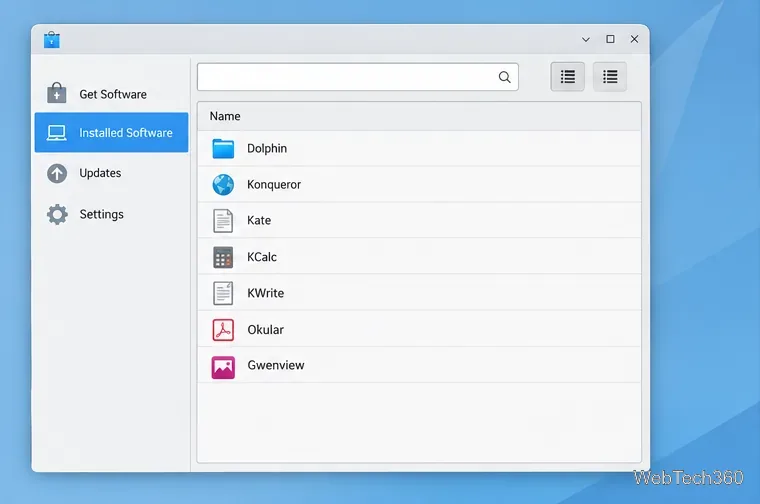Select the Kate entry text
This screenshot has height=504, width=760.
[x=259, y=220]
